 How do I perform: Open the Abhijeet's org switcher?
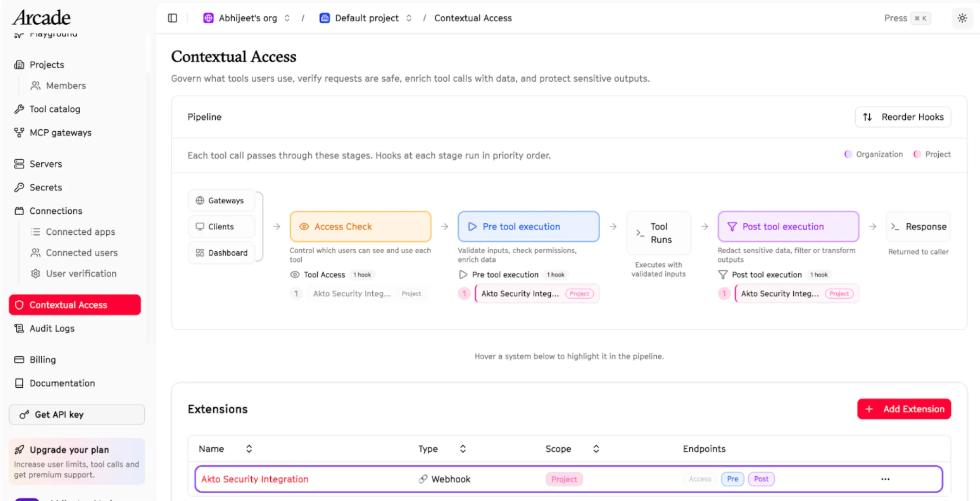coord(287,18)
